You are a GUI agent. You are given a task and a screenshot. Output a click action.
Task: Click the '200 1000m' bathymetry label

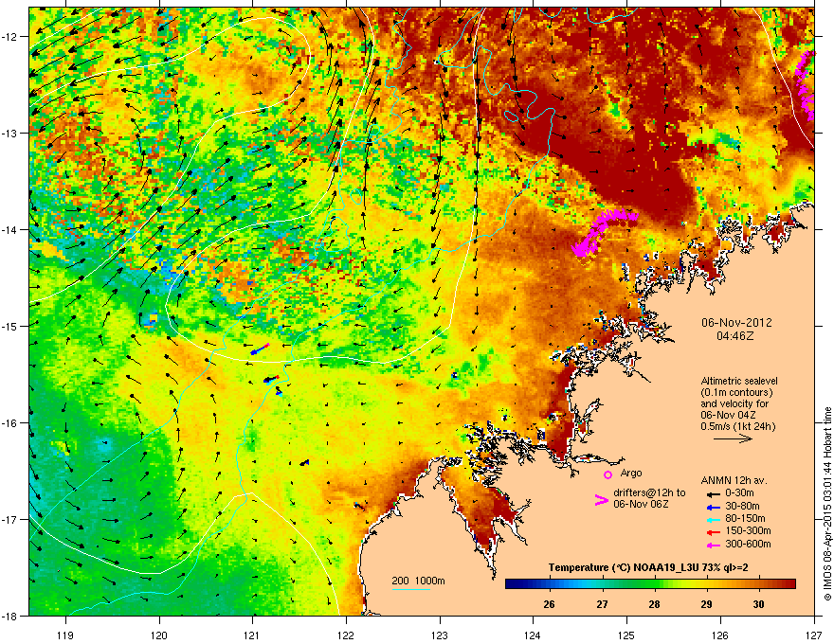pyautogui.click(x=418, y=581)
